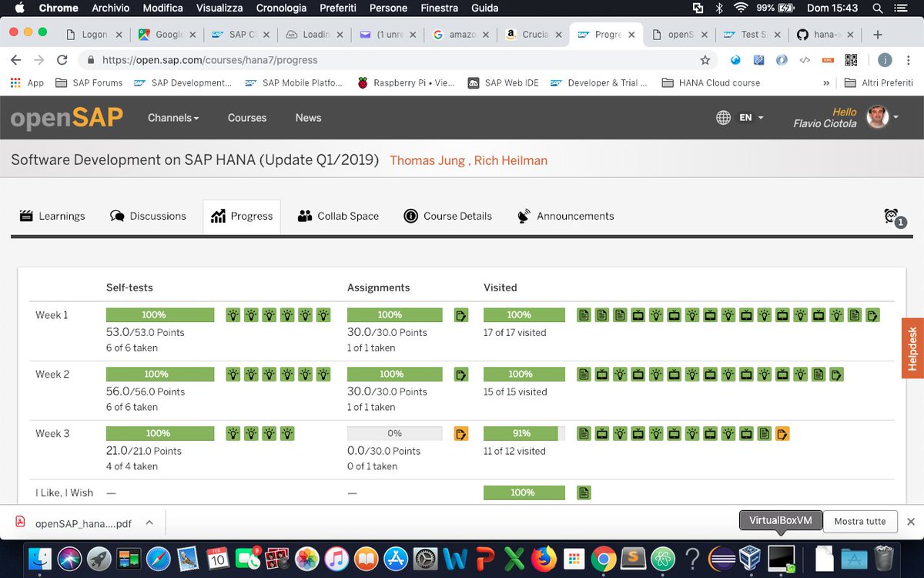
Task: Open Altri Preferiti bookmarks folder
Action: click(x=878, y=83)
